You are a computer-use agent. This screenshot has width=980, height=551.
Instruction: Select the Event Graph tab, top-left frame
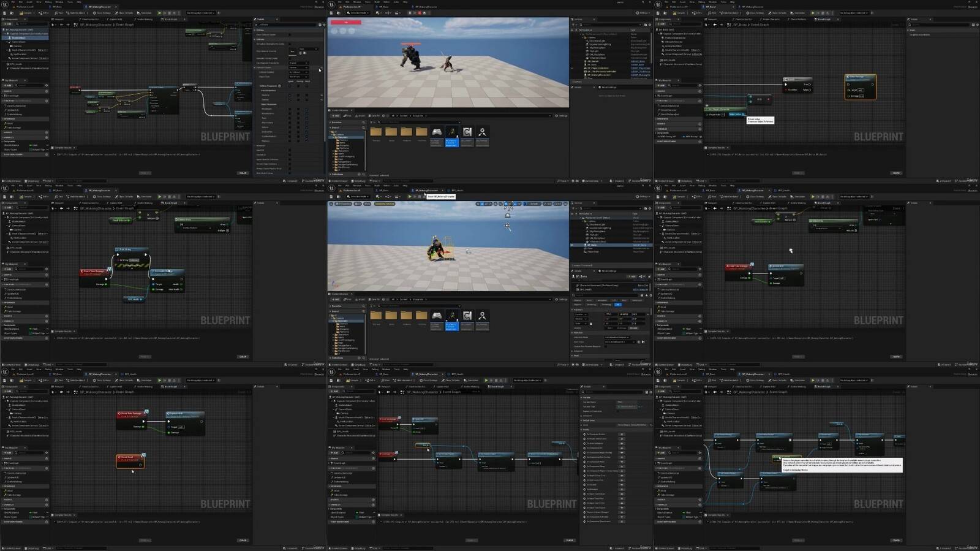tap(170, 19)
